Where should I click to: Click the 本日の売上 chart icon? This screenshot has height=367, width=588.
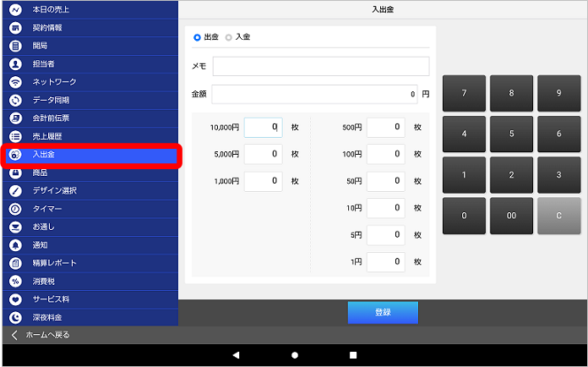point(15,9)
